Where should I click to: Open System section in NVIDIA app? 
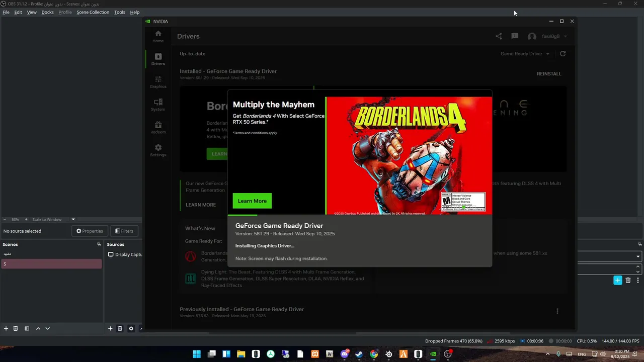click(x=158, y=105)
